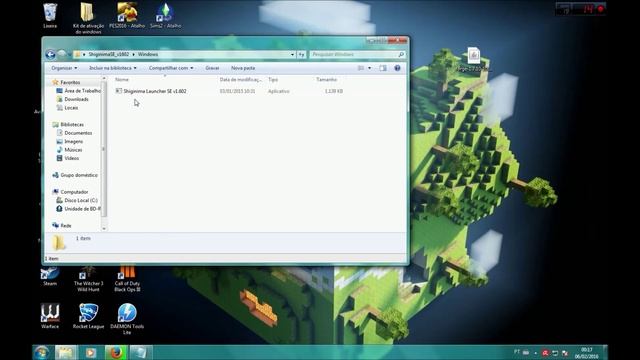
Task: Click the Nova pasta toolbar button
Action: [243, 68]
